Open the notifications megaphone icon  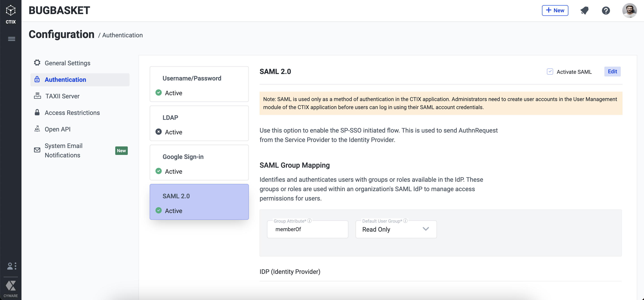(584, 11)
